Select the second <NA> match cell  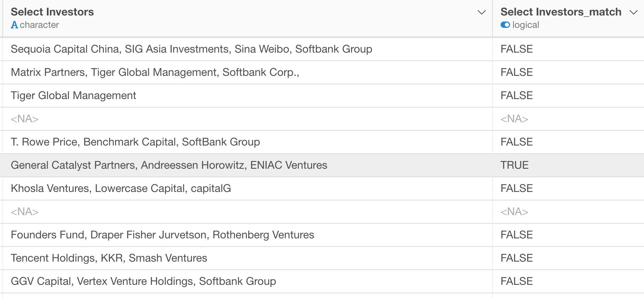click(x=568, y=212)
